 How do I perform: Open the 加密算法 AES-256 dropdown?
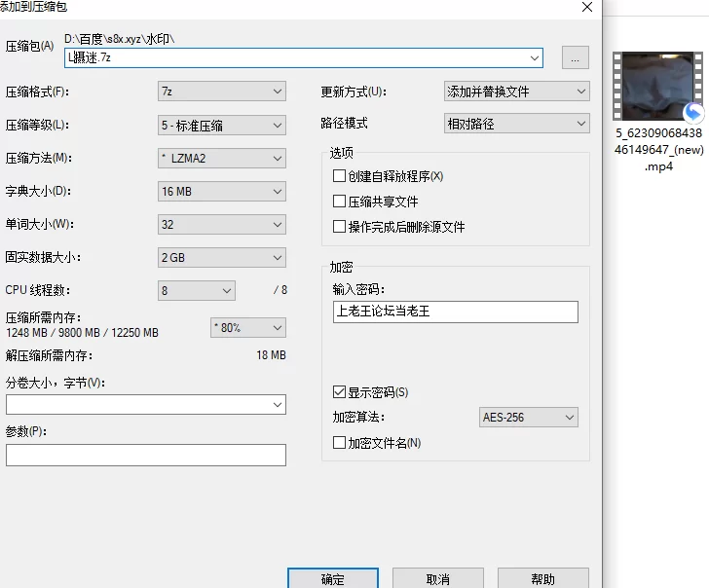coord(528,418)
